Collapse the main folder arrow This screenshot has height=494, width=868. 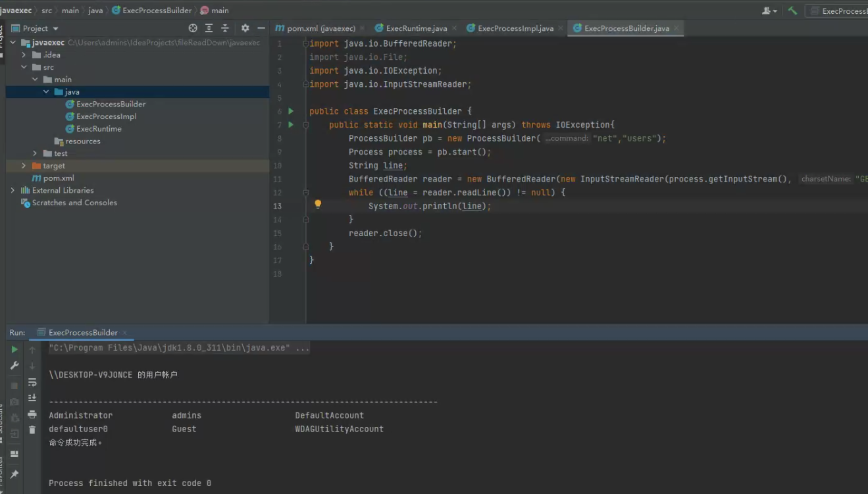point(35,80)
